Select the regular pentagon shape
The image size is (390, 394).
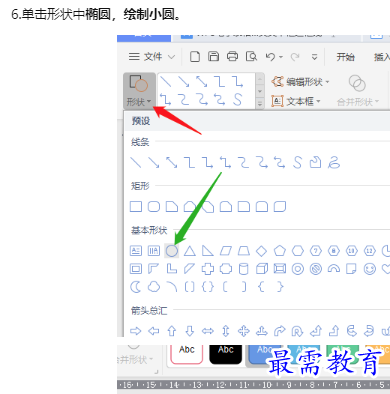pos(280,251)
